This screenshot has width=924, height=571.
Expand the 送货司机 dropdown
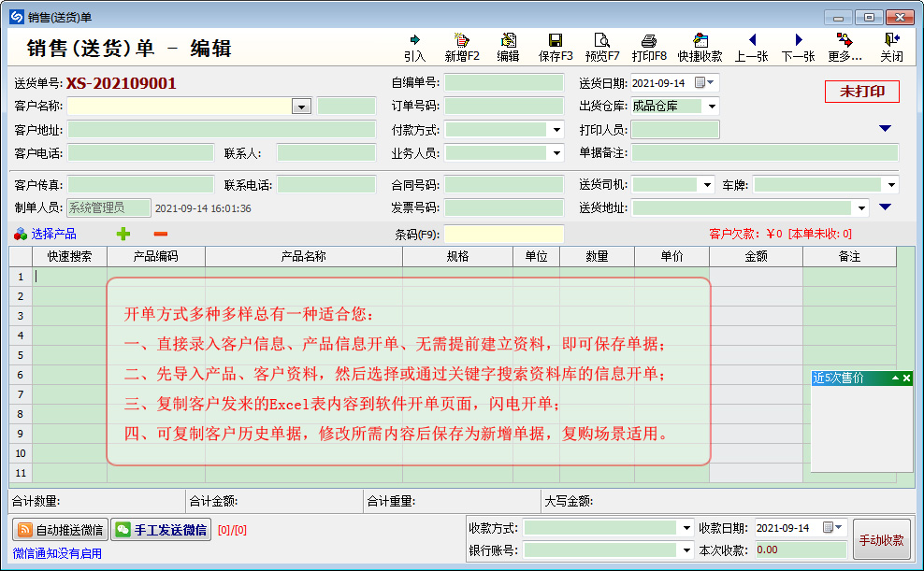tap(707, 185)
